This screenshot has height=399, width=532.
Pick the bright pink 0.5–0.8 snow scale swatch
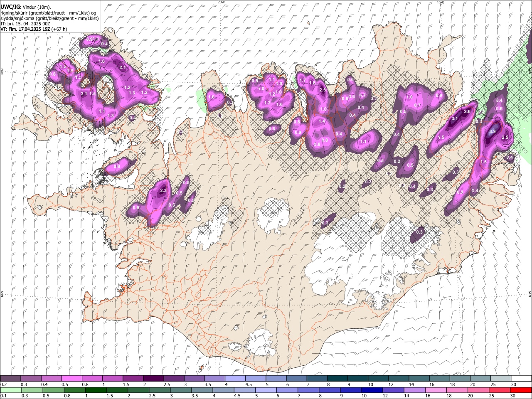coord(72,379)
